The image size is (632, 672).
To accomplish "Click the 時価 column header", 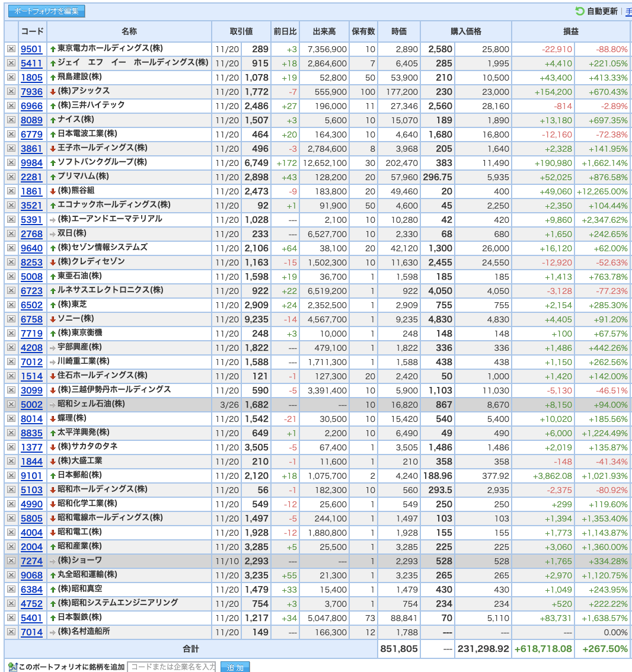I will [399, 31].
